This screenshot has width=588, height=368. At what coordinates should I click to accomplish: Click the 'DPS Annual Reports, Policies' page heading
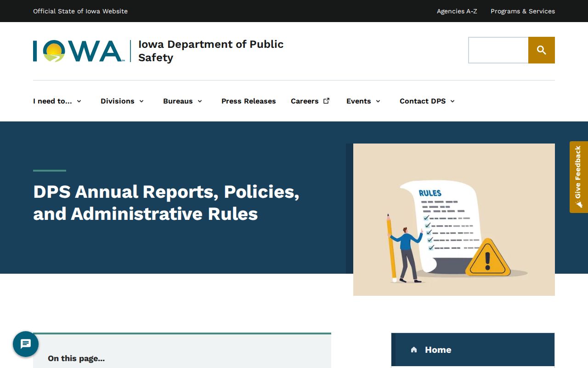pos(166,202)
